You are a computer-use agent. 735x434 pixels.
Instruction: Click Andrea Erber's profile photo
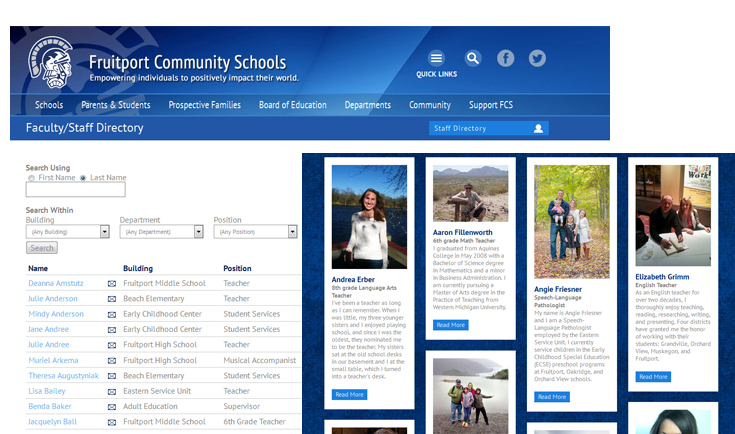369,217
